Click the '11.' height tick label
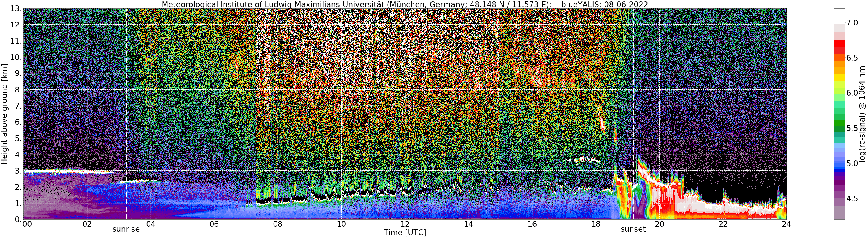This screenshot has width=868, height=238. 16,41
